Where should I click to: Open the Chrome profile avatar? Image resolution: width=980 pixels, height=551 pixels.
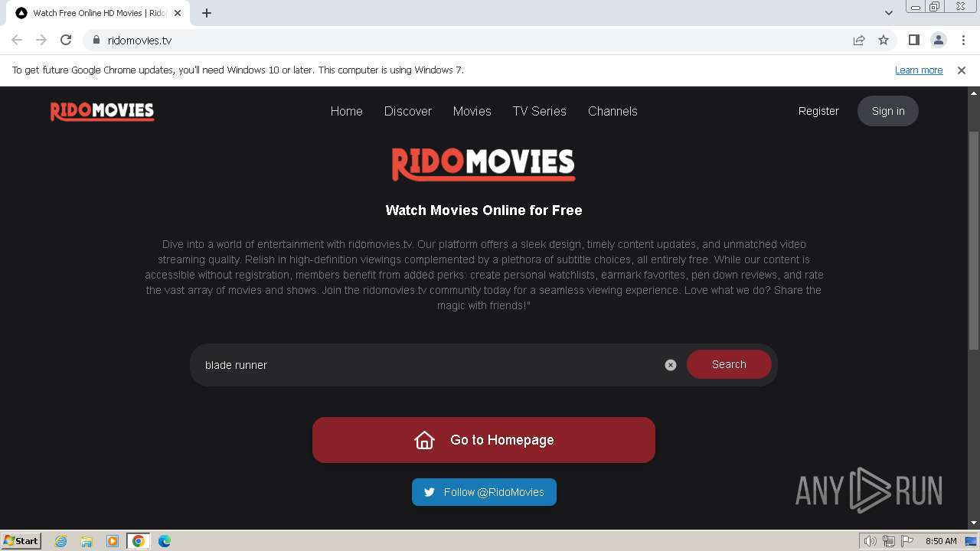[939, 40]
